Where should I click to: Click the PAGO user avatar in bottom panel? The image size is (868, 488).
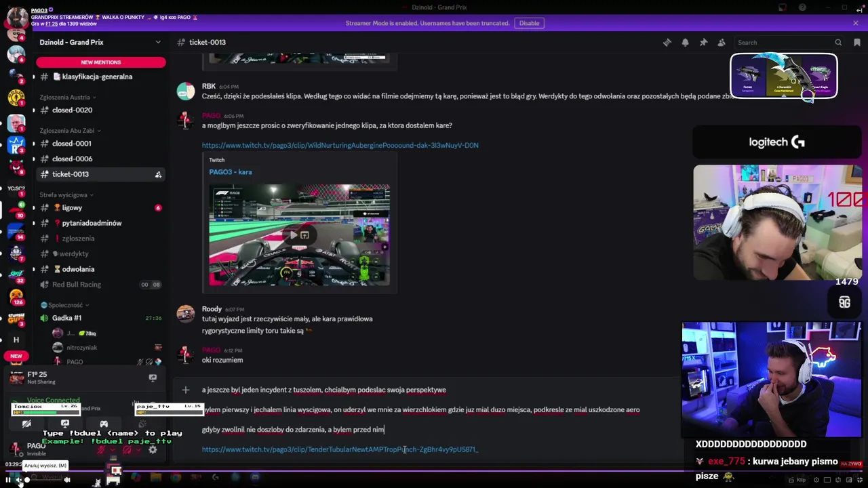point(15,449)
